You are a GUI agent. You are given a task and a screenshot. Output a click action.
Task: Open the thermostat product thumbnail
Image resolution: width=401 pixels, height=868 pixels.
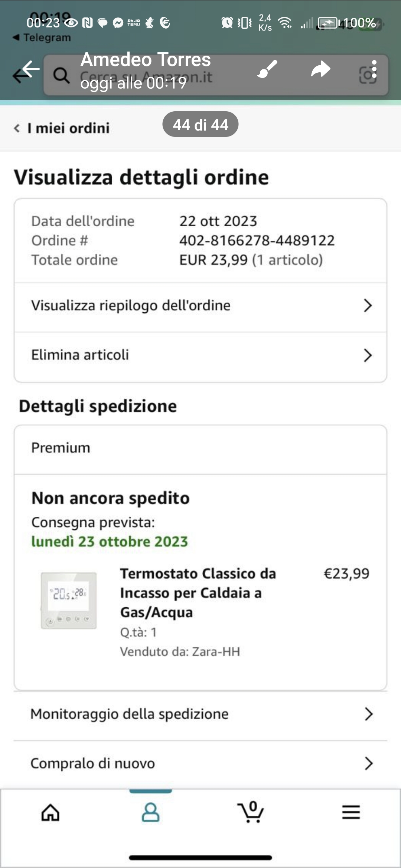coord(69,601)
